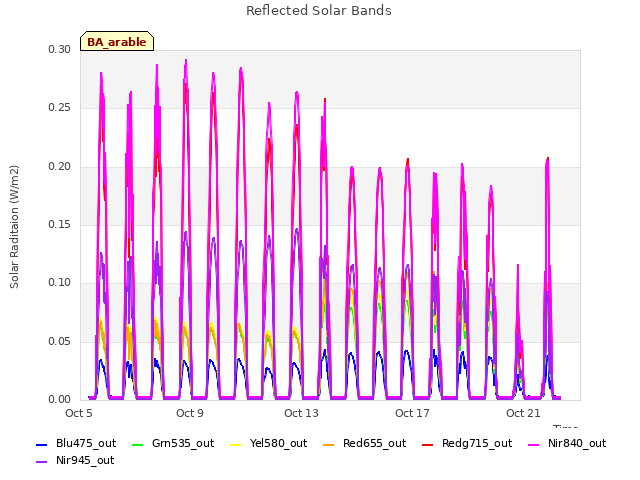
Task: Click the red Redg715_out color swatch
Action: click(x=428, y=444)
